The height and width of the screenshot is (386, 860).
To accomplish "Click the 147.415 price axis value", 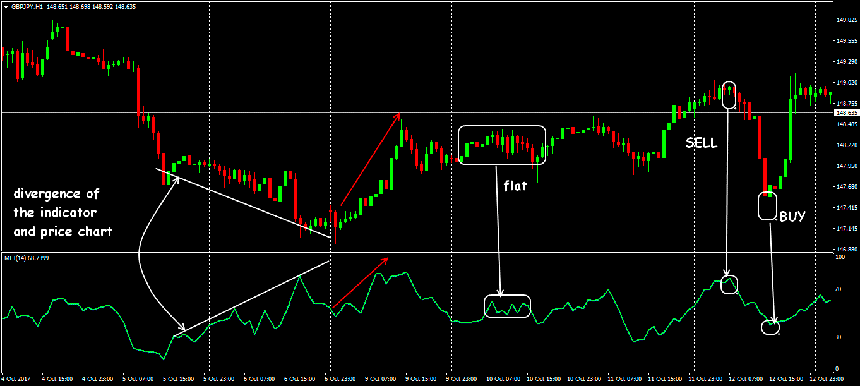I will coord(847,208).
